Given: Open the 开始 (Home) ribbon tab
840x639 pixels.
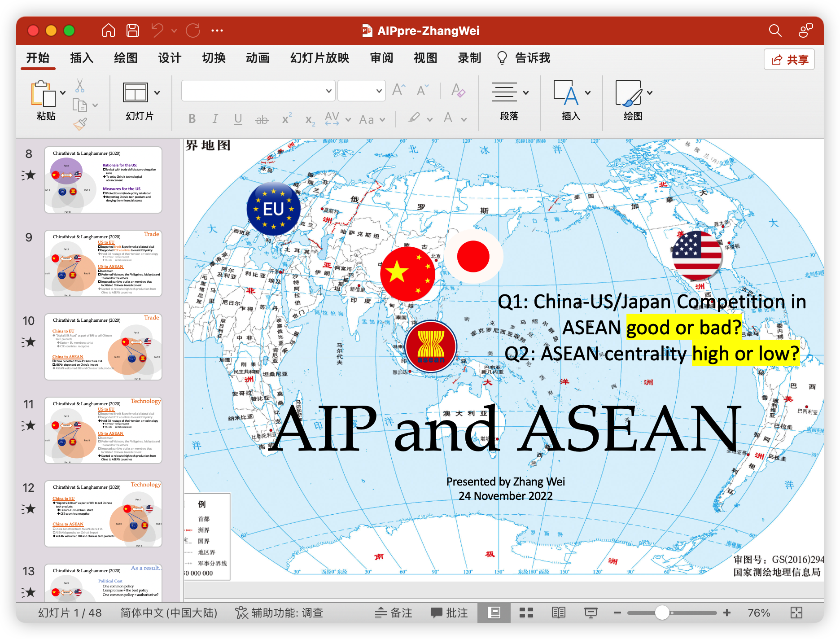Looking at the screenshot, I should 38,58.
